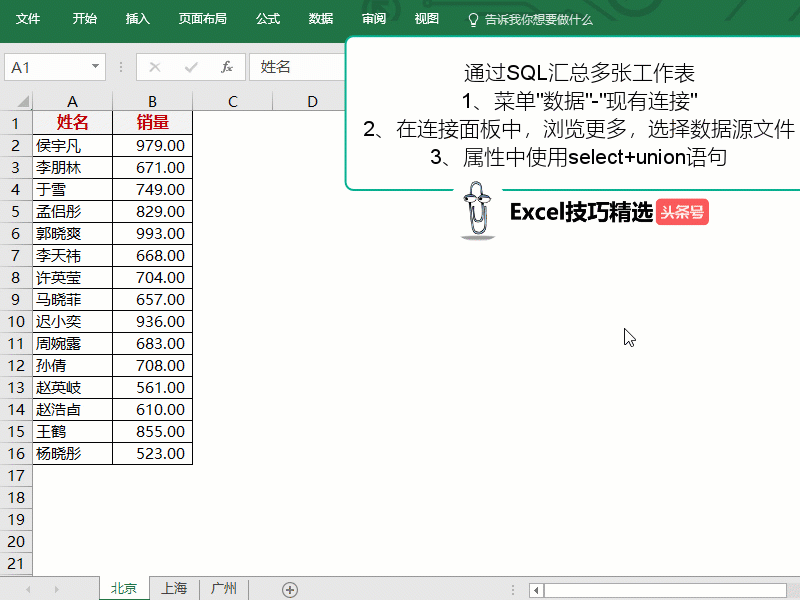800x600 pixels.
Task: Switch to the 上海 sheet tab
Action: [174, 589]
